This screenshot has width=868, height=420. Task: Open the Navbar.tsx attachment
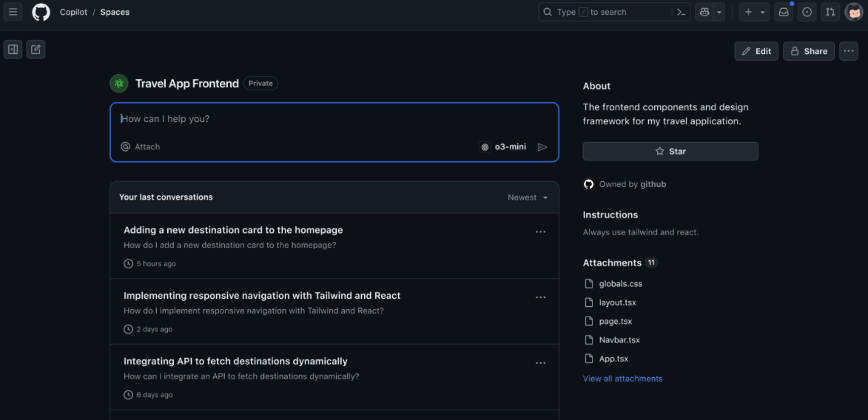pos(619,340)
